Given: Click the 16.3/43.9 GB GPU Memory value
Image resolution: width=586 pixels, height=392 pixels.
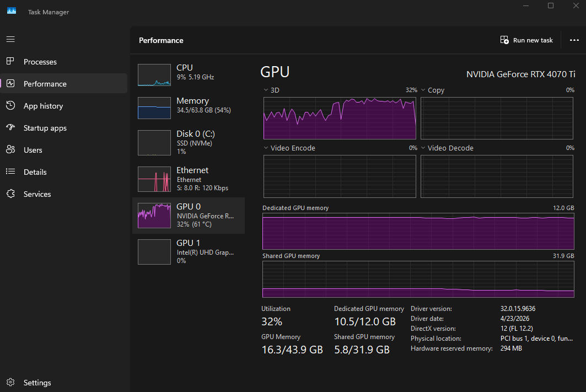Looking at the screenshot, I should (x=292, y=350).
